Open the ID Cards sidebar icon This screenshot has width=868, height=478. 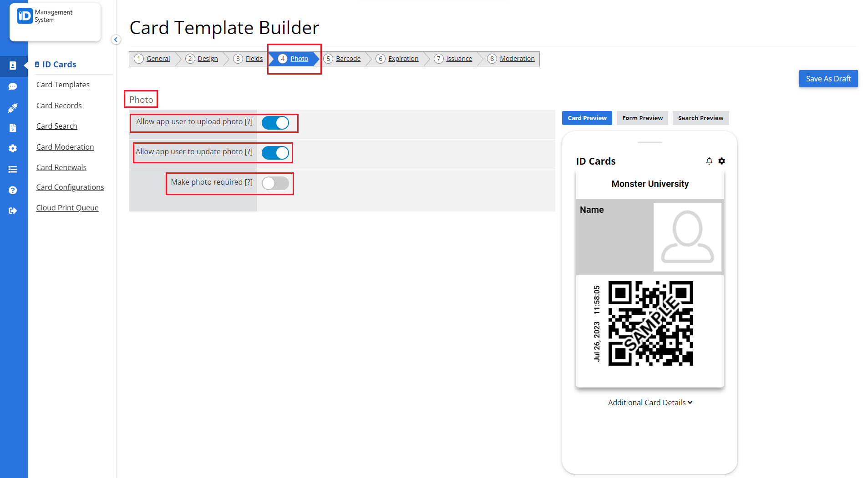13,65
